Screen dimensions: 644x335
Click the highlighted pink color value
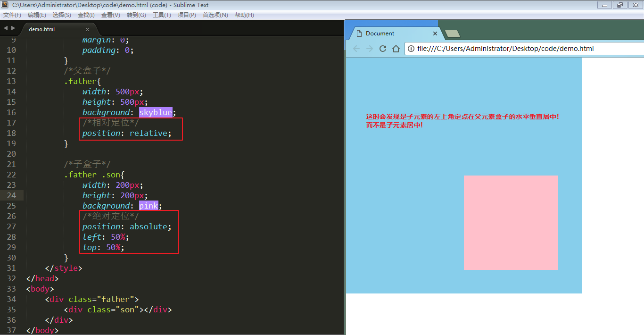click(149, 206)
